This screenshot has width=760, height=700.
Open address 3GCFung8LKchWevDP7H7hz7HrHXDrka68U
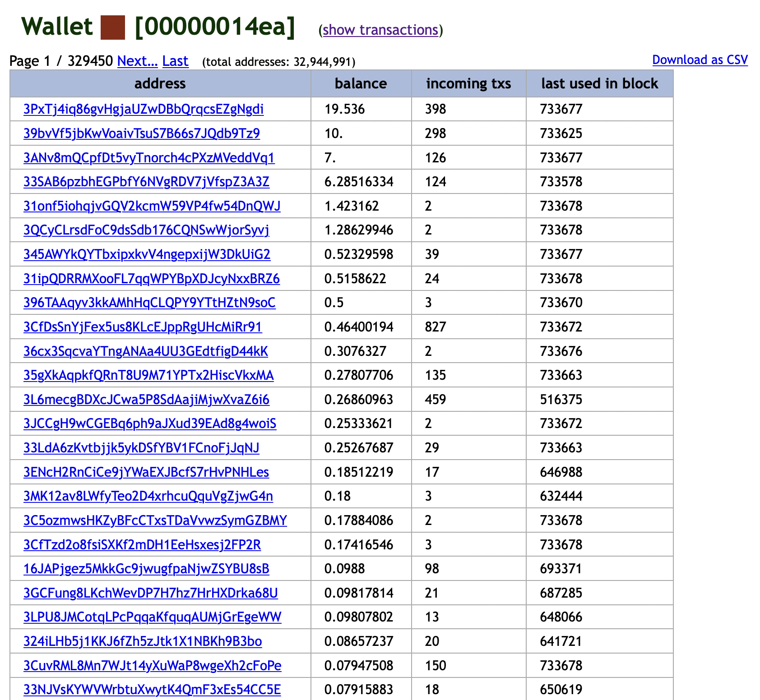click(x=151, y=593)
